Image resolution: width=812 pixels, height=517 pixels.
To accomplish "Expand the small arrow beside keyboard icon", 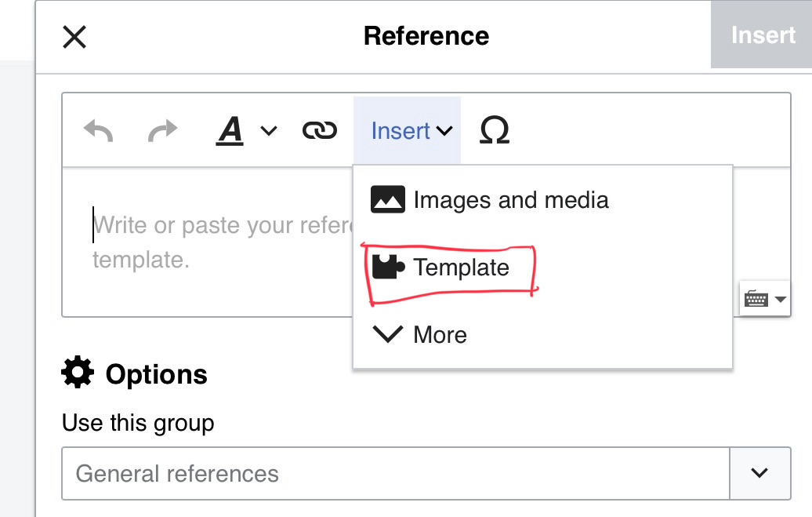I will click(780, 299).
